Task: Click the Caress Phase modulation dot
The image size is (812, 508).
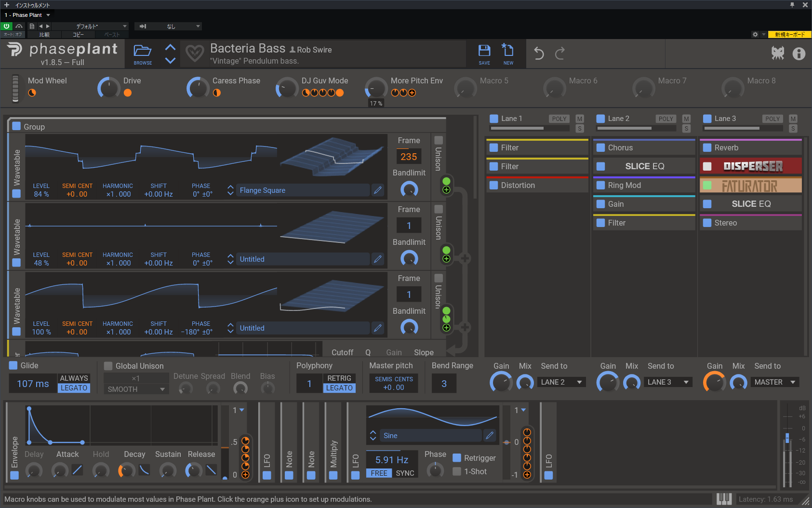Action: pyautogui.click(x=217, y=93)
